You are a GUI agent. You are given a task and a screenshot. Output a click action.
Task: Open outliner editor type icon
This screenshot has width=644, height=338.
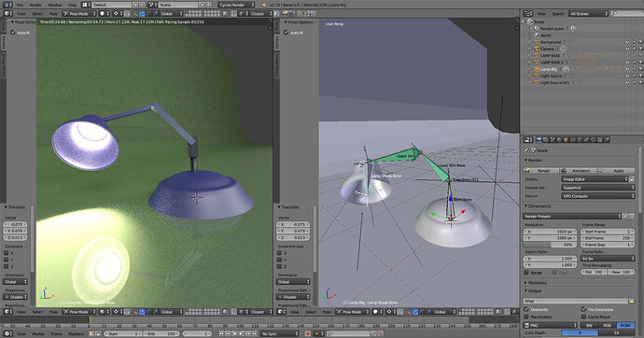(527, 14)
